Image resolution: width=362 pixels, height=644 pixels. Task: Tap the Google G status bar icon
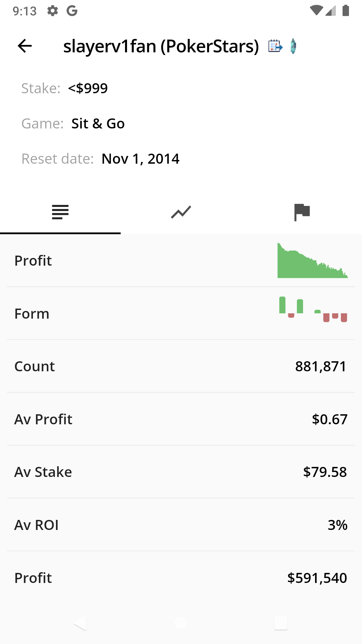point(72,11)
